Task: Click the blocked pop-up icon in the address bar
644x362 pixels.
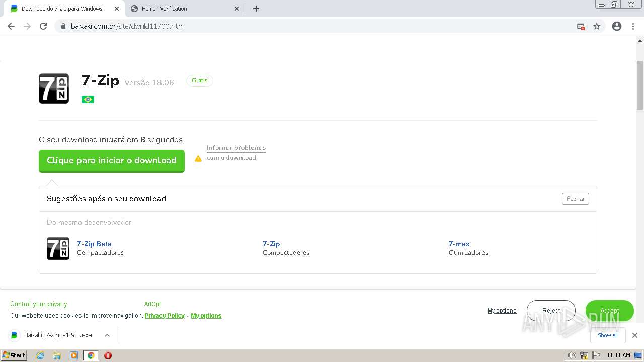Action: 581,26
